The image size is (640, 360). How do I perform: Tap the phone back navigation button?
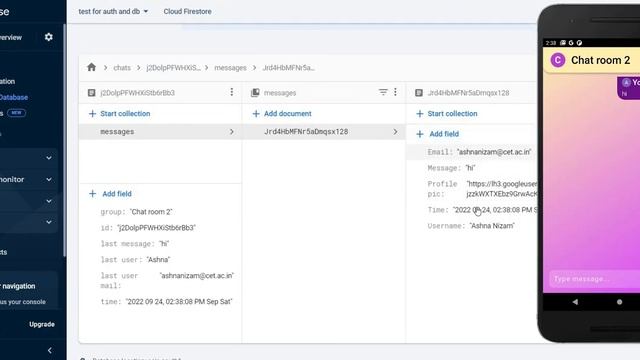pyautogui.click(x=575, y=302)
